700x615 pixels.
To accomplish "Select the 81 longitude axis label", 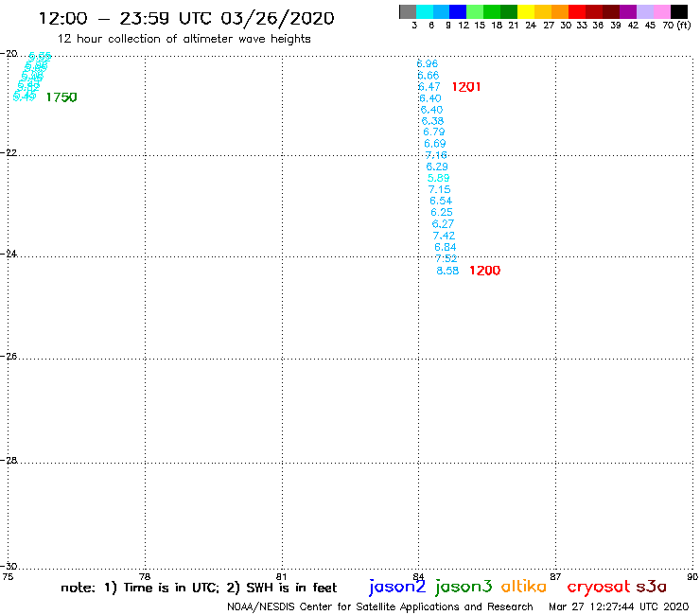I will 281,576.
